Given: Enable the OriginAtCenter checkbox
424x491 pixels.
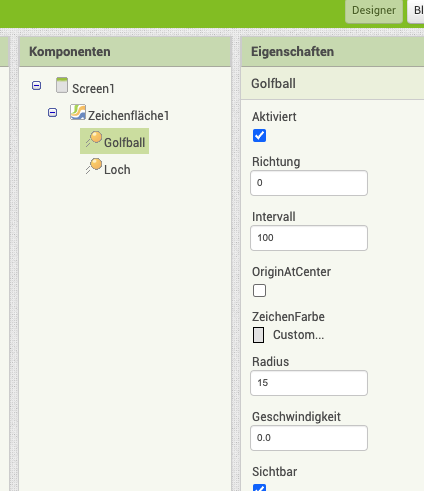Looking at the screenshot, I should click(x=259, y=291).
